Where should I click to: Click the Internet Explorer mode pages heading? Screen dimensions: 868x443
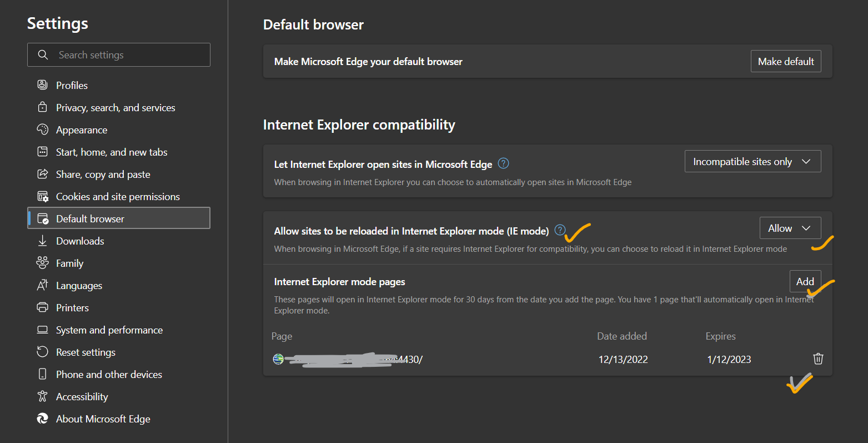pos(339,282)
